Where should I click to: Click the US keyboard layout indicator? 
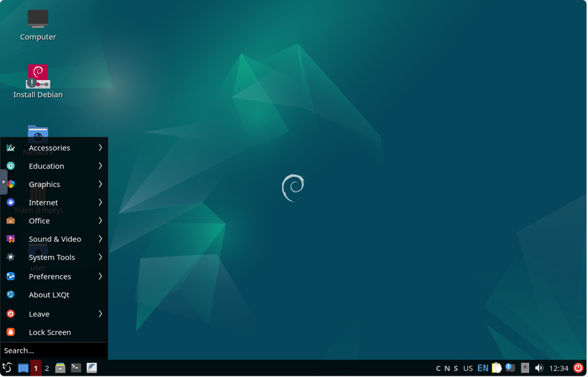point(468,368)
